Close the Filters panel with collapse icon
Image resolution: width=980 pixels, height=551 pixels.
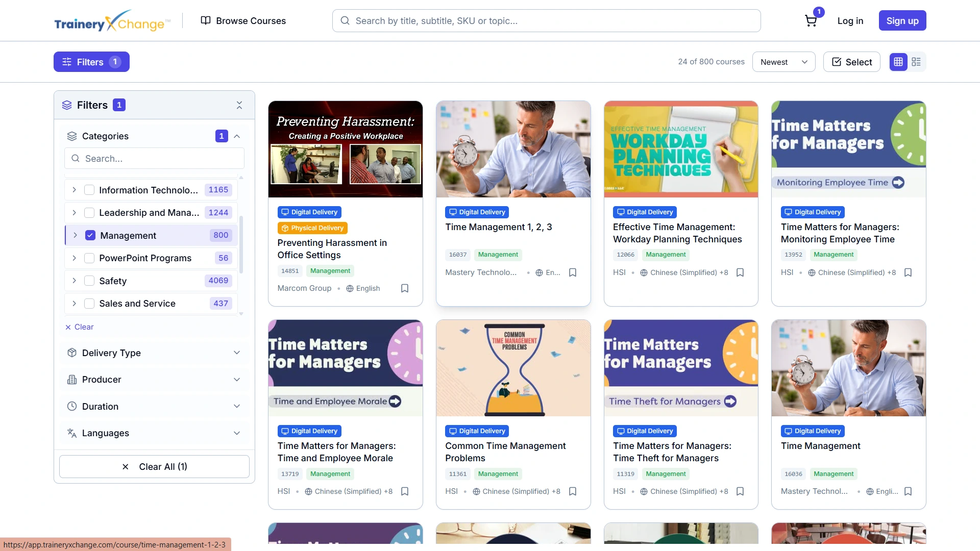pos(239,105)
